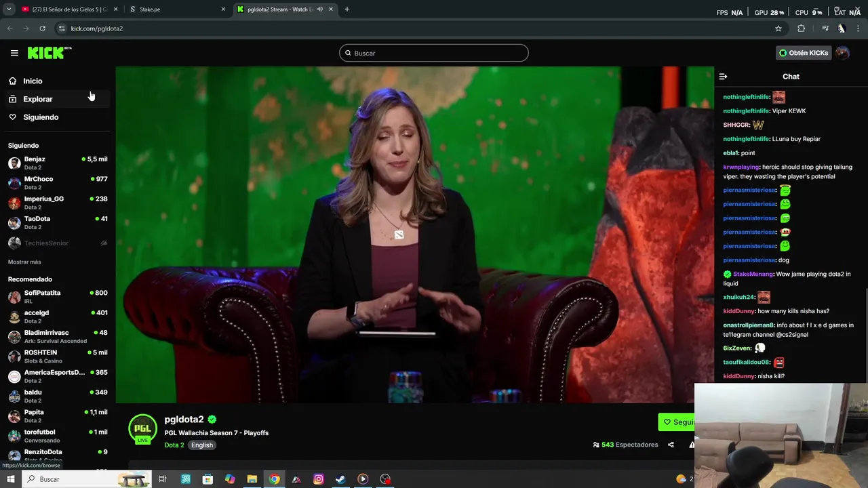Viewport: 868px width, 488px height.
Task: Open followed channel Benjaz
Action: (58, 163)
